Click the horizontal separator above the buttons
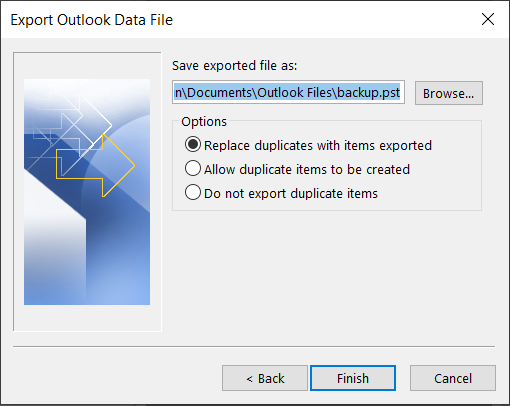Viewport: 510px width, 406px height. coord(254,347)
